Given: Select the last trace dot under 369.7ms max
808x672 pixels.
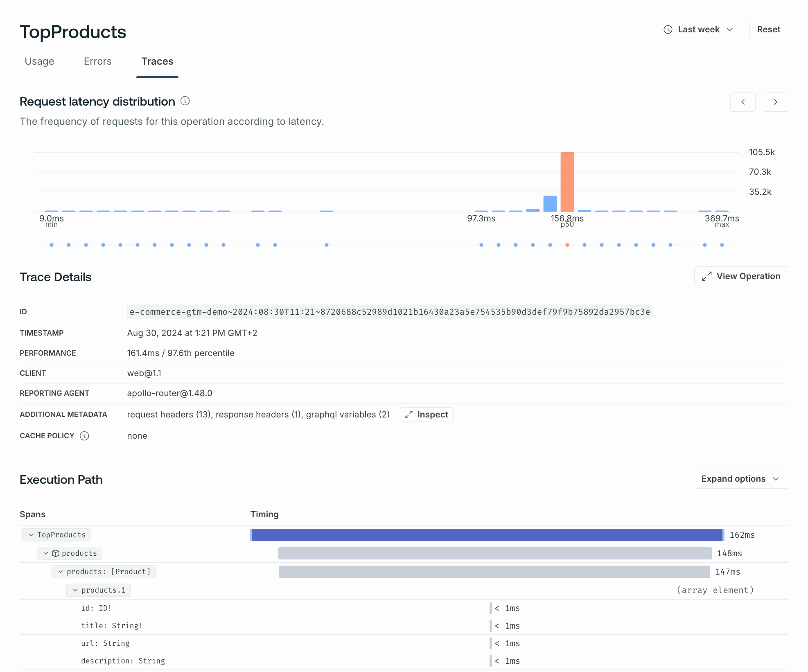Looking at the screenshot, I should (722, 245).
